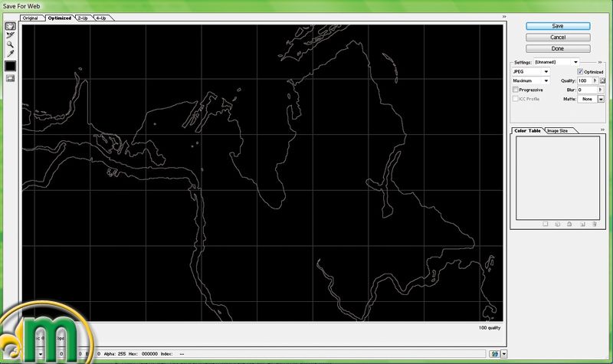Open the Settings optimize flyout menu
Screen dimensions: 613x364
tap(600, 62)
